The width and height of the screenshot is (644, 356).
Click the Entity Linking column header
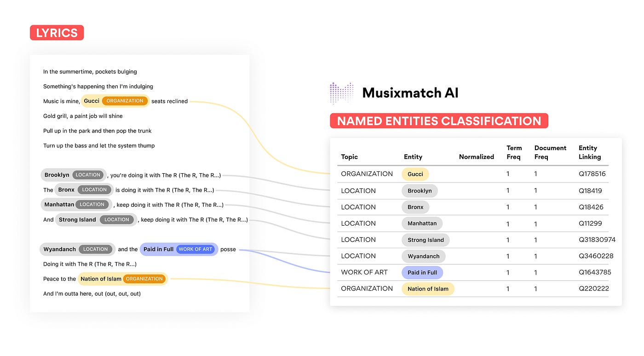tap(590, 152)
